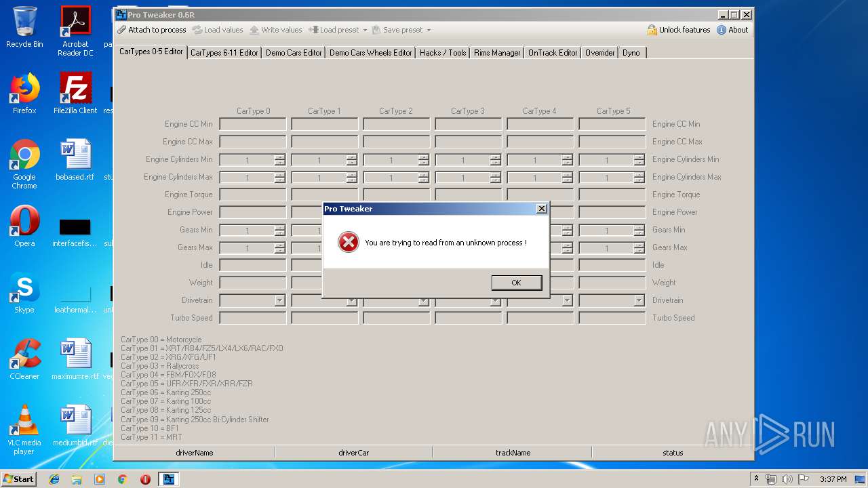Open maximumre.rtf document on desktop

[75, 359]
